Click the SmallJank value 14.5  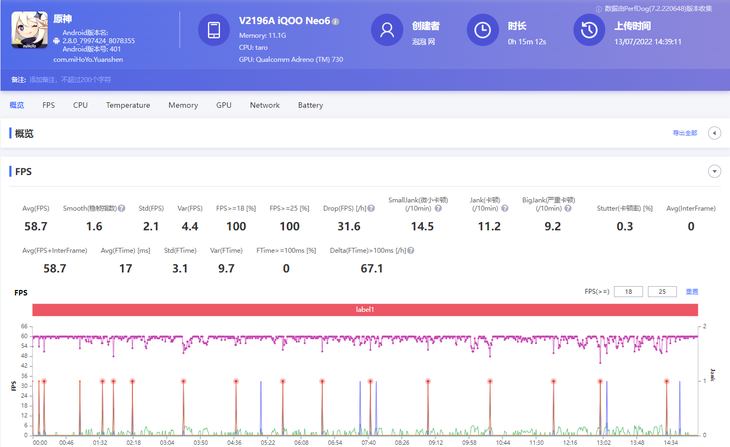[422, 227]
